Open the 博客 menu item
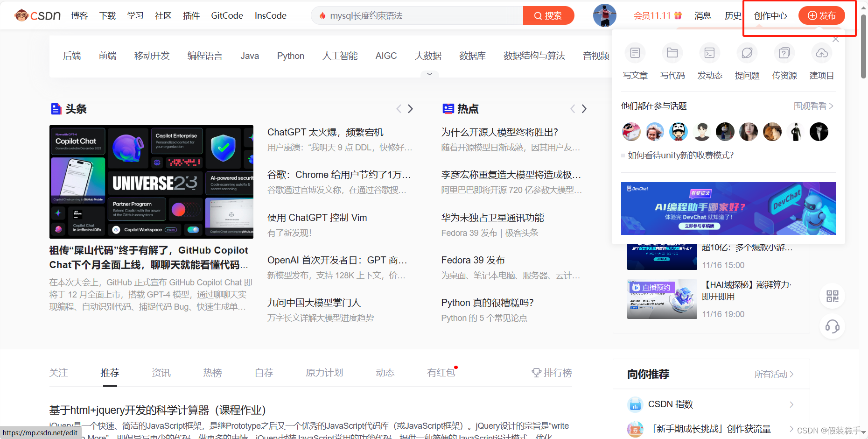Viewport: 868px width, 439px height. 79,15
